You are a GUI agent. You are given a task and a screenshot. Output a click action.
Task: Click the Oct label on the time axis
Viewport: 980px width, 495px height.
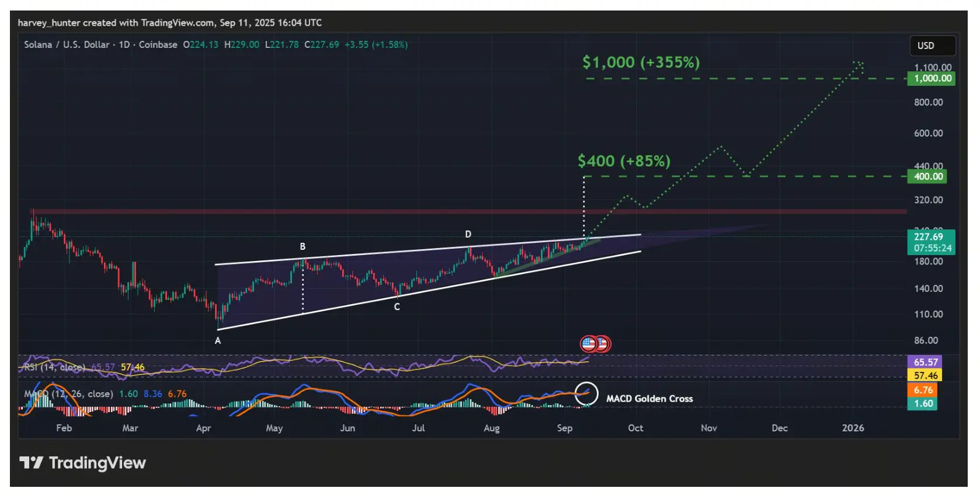pos(635,428)
